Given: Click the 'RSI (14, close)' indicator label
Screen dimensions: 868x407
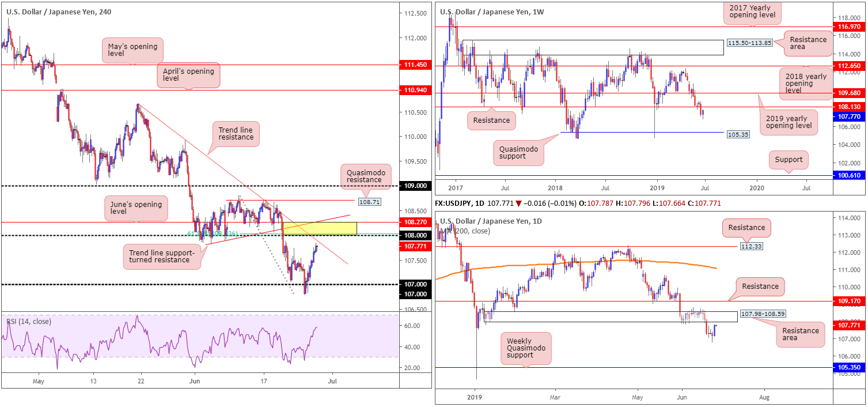Looking at the screenshot, I should click(29, 321).
